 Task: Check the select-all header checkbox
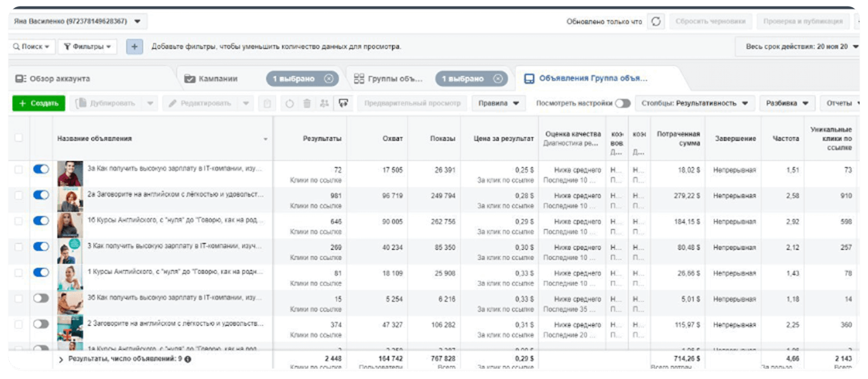point(18,138)
